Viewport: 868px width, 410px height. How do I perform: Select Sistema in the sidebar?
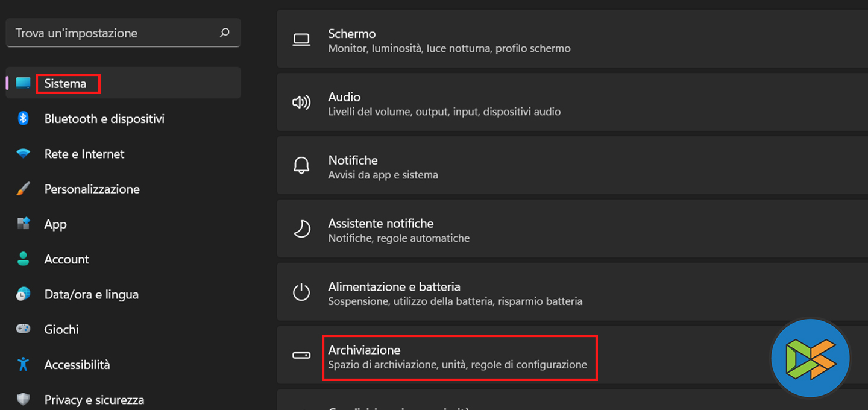[x=65, y=83]
